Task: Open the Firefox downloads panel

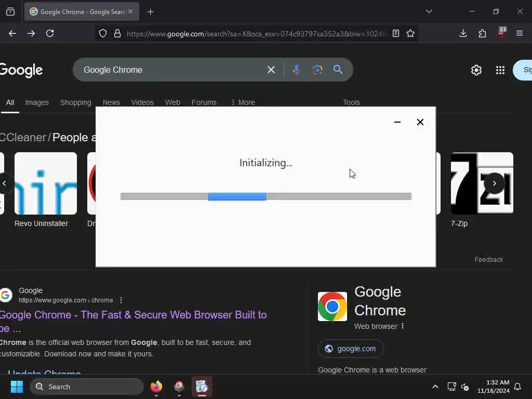Action: (463, 33)
